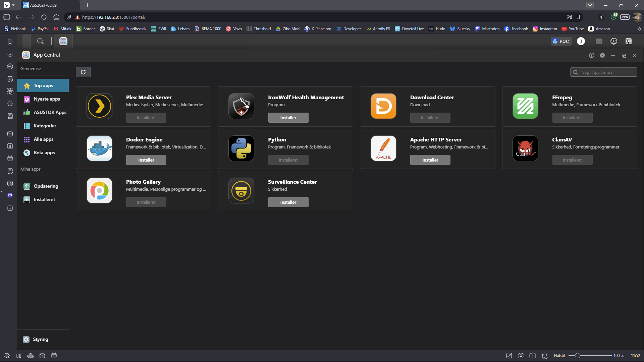Open the App Central help question icon
Image resolution: width=644 pixels, height=362 pixels.
(x=602, y=55)
